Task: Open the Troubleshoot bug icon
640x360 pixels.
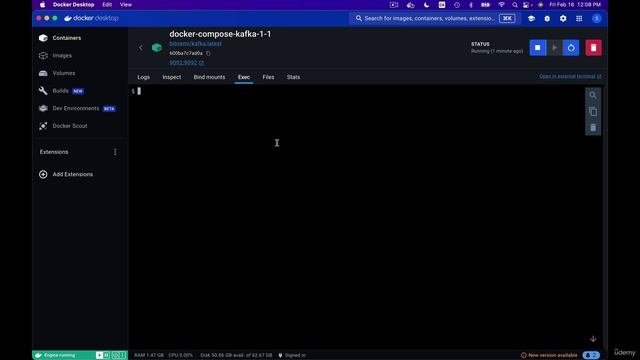Action: point(547,18)
